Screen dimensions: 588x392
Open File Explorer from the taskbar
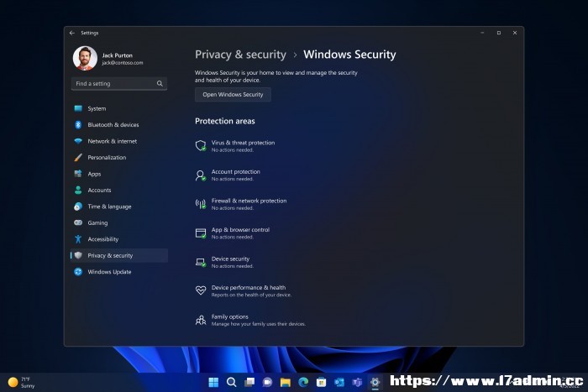[286, 382]
